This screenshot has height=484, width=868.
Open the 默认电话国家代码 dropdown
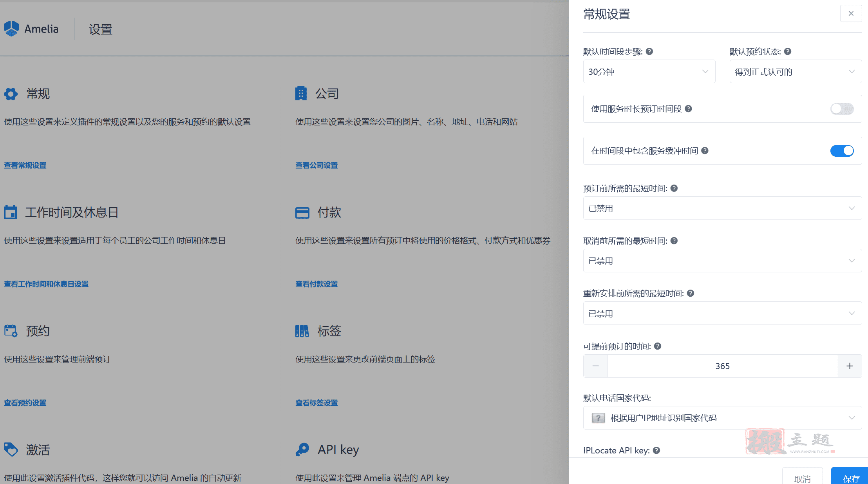point(722,418)
